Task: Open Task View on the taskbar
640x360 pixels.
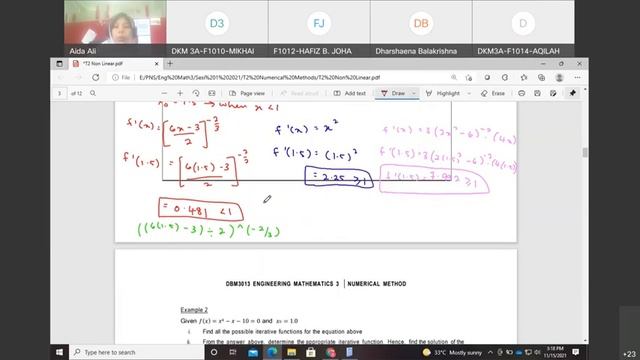Action: tap(233, 352)
